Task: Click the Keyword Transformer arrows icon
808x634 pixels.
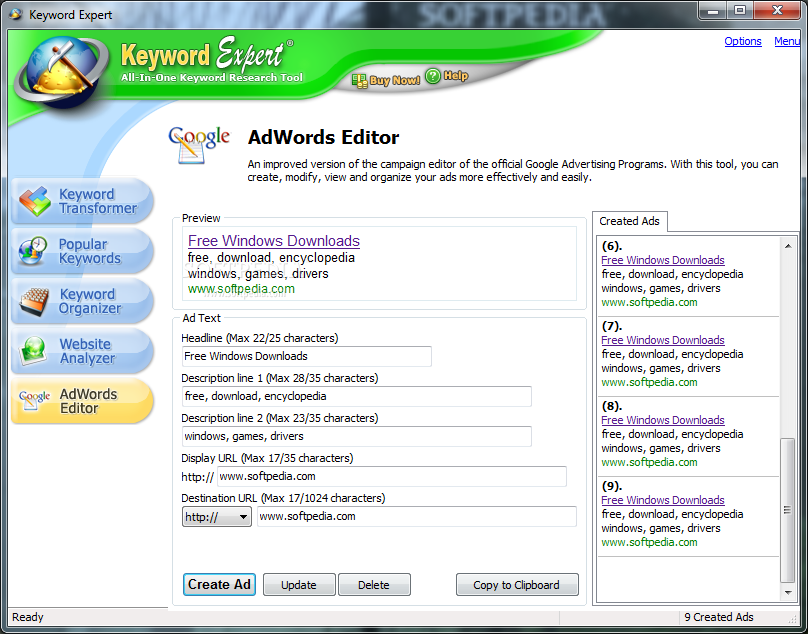Action: pos(35,201)
